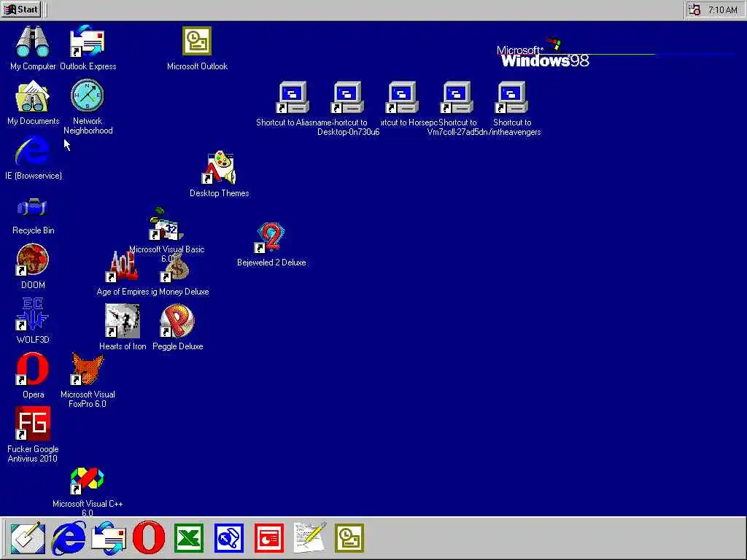Open Excel from the bottom toolbar
The image size is (747, 560).
(189, 539)
